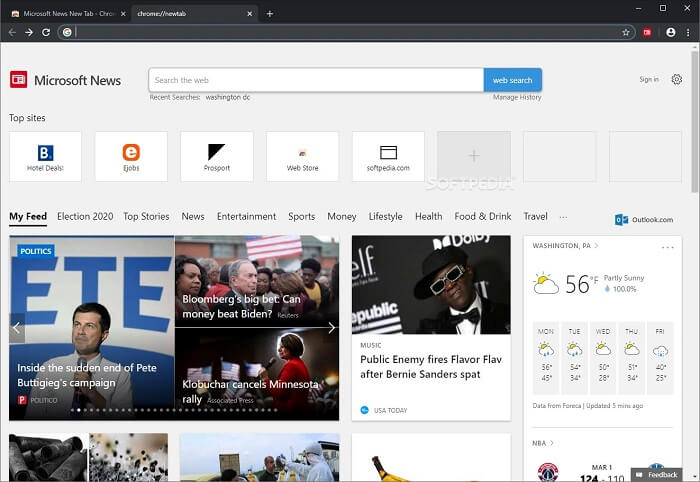Viewport: 700px width, 482px height.
Task: Select Thursday weather forecast column
Action: point(631,357)
